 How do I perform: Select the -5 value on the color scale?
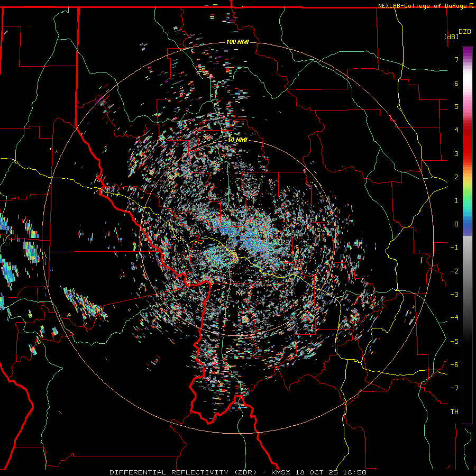pyautogui.click(x=454, y=342)
